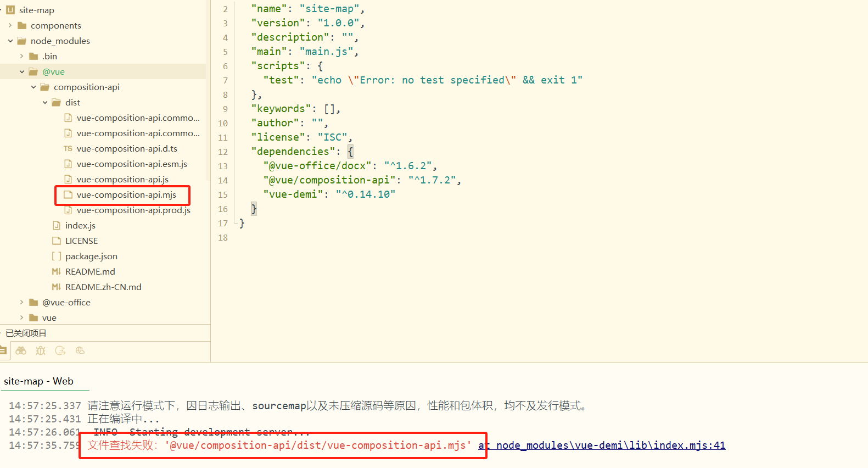This screenshot has width=868, height=468.
Task: Click the globe cloud sidebar icon
Action: point(80,350)
